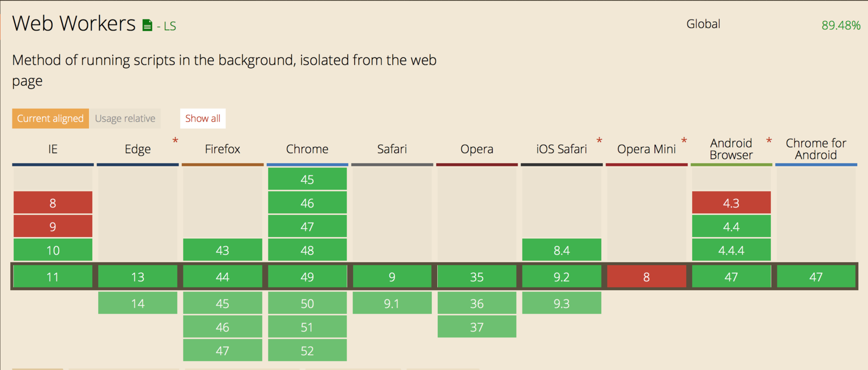Select the Chrome 51 cell
The height and width of the screenshot is (370, 868).
click(307, 327)
